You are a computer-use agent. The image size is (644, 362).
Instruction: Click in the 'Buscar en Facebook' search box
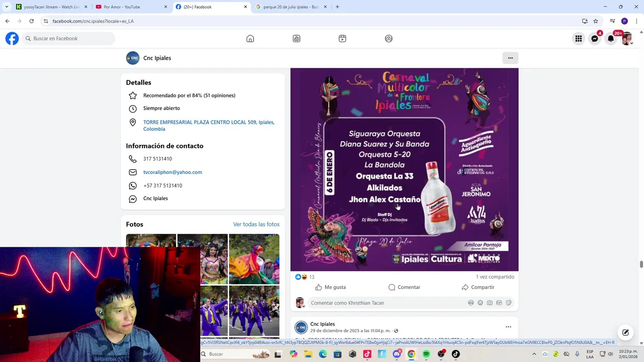pos(68,39)
